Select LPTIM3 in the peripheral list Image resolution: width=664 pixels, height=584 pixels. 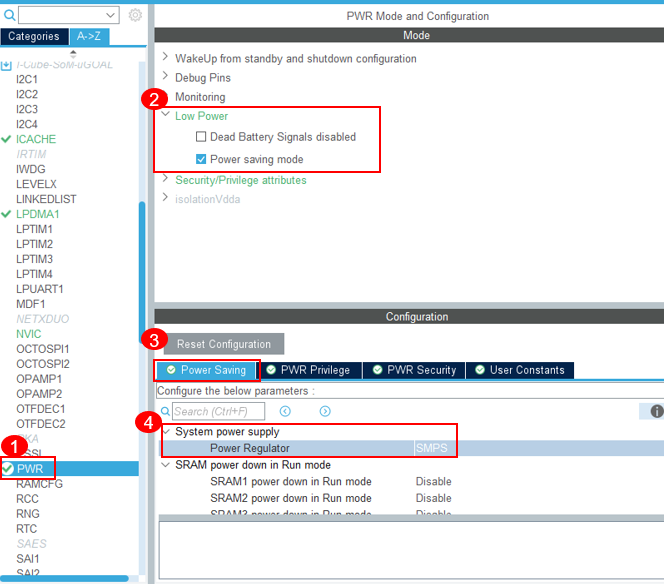point(34,259)
